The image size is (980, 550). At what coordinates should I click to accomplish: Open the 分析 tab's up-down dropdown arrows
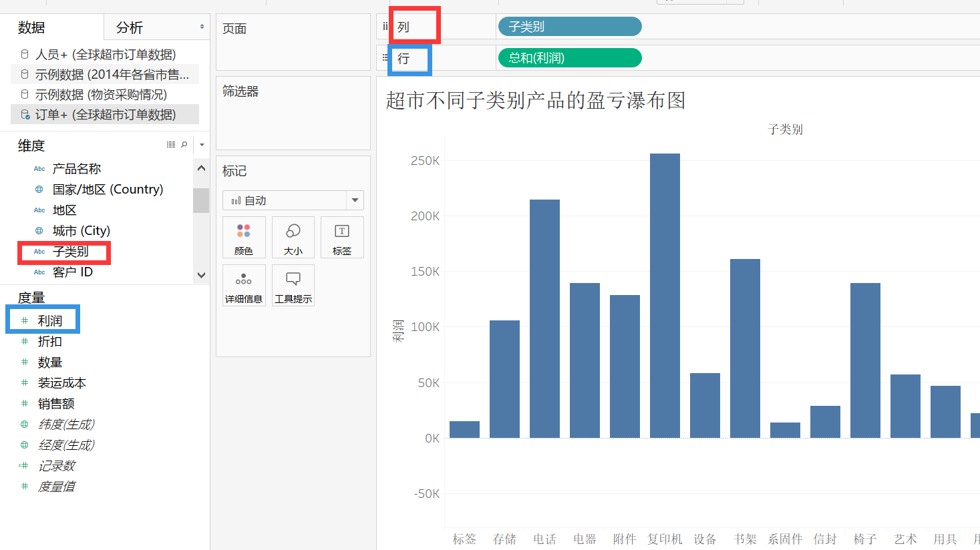click(202, 27)
